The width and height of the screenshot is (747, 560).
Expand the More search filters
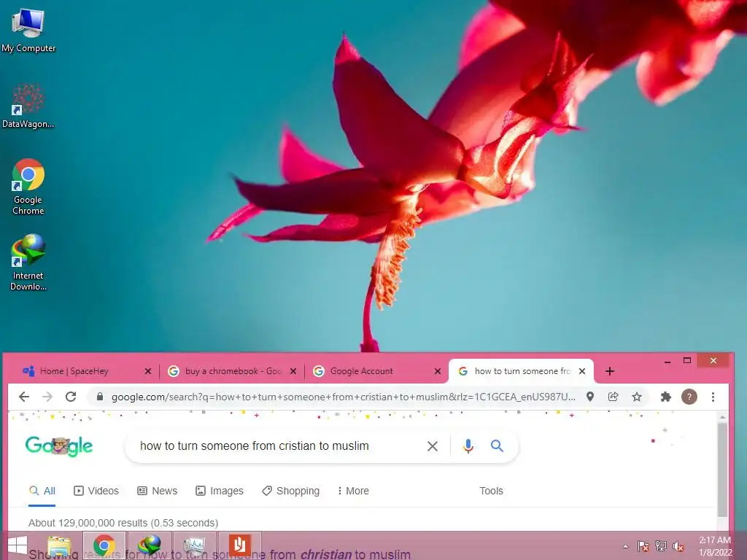point(353,491)
